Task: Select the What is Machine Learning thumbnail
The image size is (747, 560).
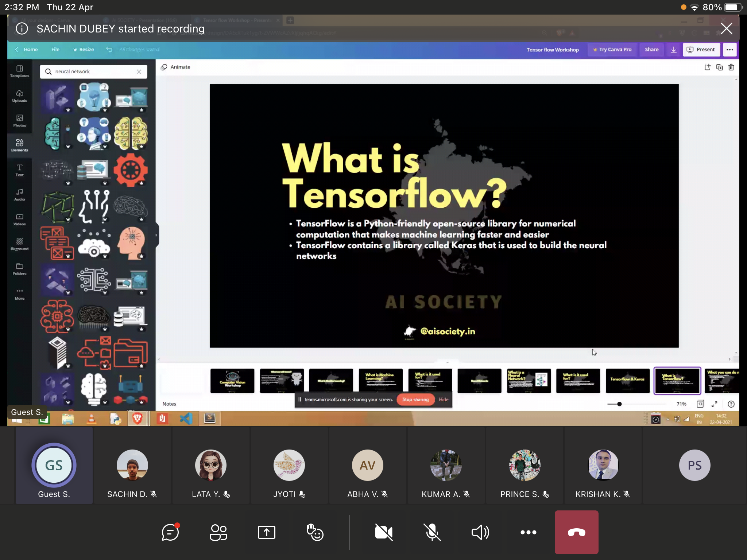Action: pos(380,381)
